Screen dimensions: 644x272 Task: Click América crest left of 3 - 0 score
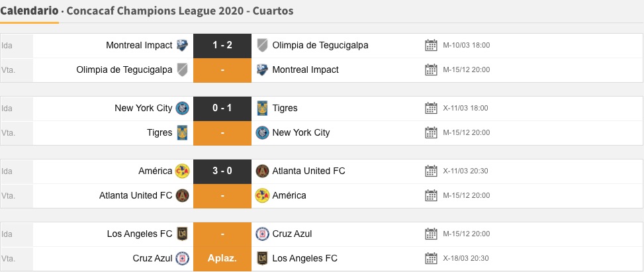coord(182,171)
